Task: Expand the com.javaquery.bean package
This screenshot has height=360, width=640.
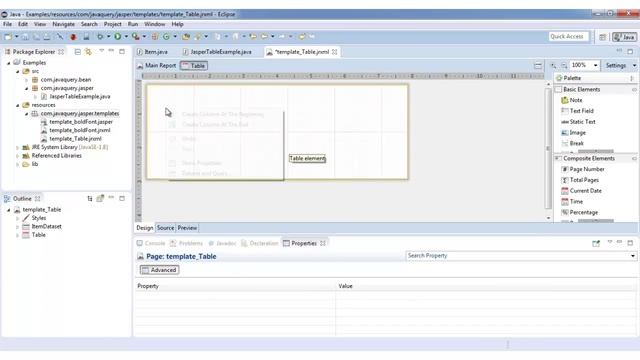Action: click(27, 80)
